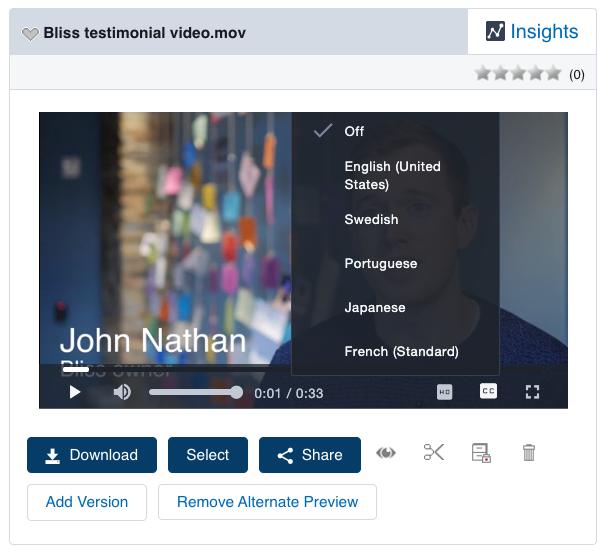Viewport: 610px width, 555px height.
Task: Adjust the volume slider
Action: pos(196,392)
